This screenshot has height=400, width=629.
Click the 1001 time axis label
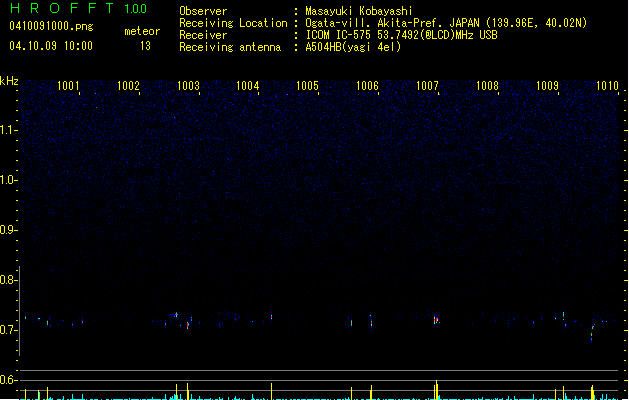68,86
